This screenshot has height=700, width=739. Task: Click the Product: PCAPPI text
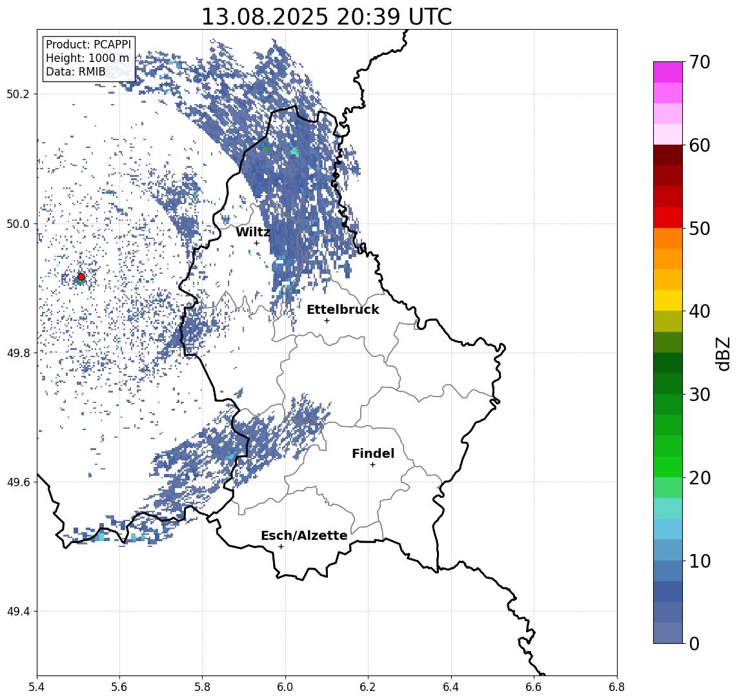point(88,45)
